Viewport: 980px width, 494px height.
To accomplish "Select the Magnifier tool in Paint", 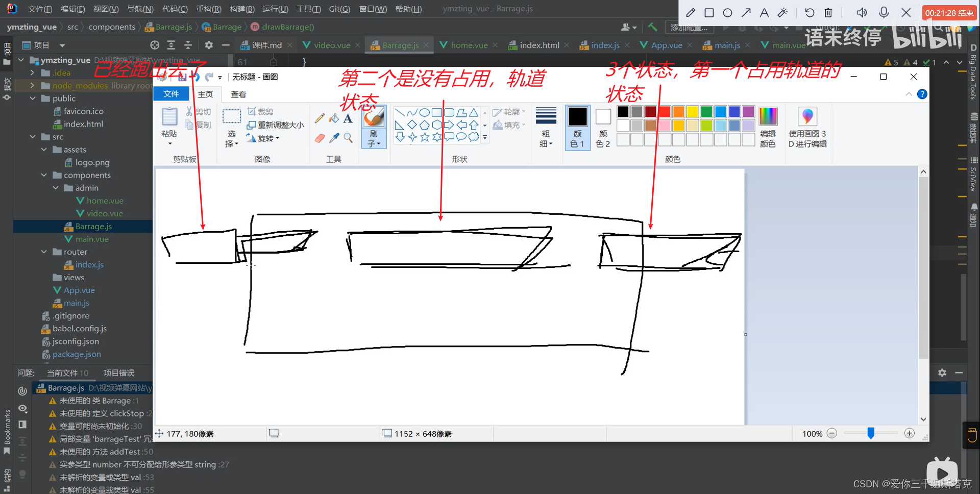I will coord(348,138).
